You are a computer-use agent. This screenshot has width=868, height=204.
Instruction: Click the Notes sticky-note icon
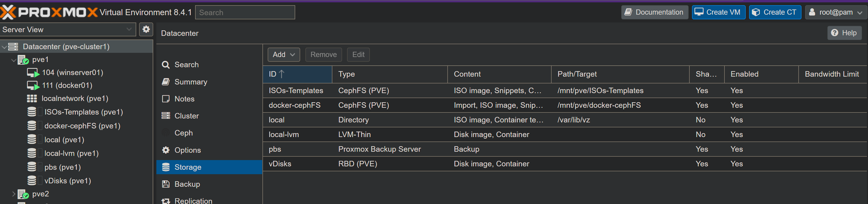(166, 99)
